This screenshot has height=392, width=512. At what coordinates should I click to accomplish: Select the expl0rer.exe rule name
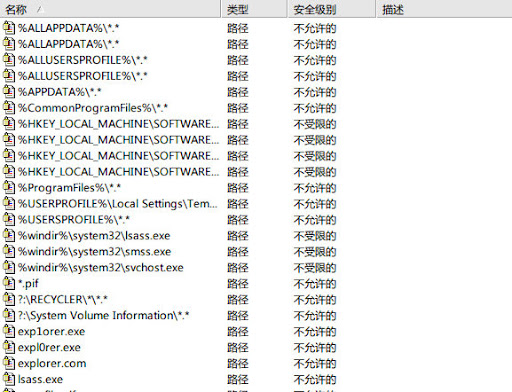click(x=49, y=347)
